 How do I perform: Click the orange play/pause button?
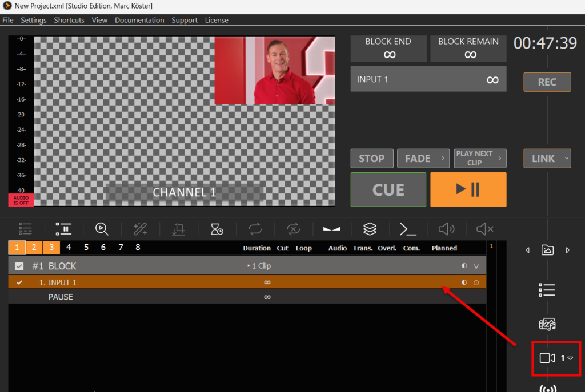coord(468,189)
